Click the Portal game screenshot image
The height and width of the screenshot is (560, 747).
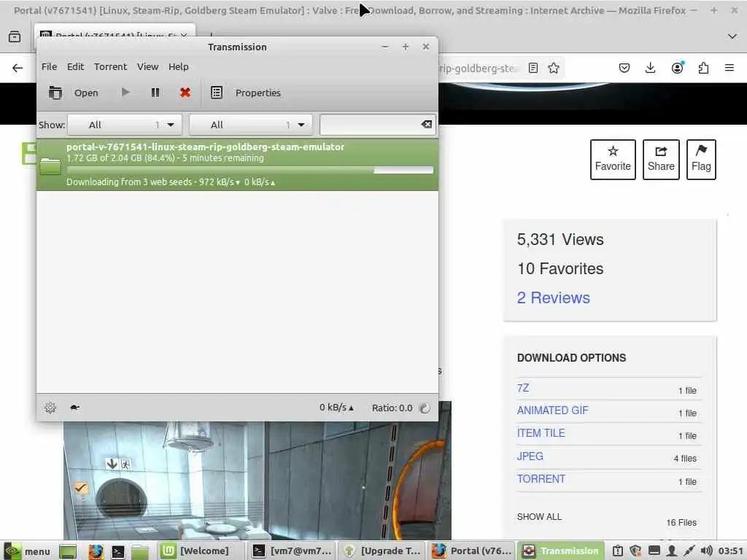pos(258,481)
